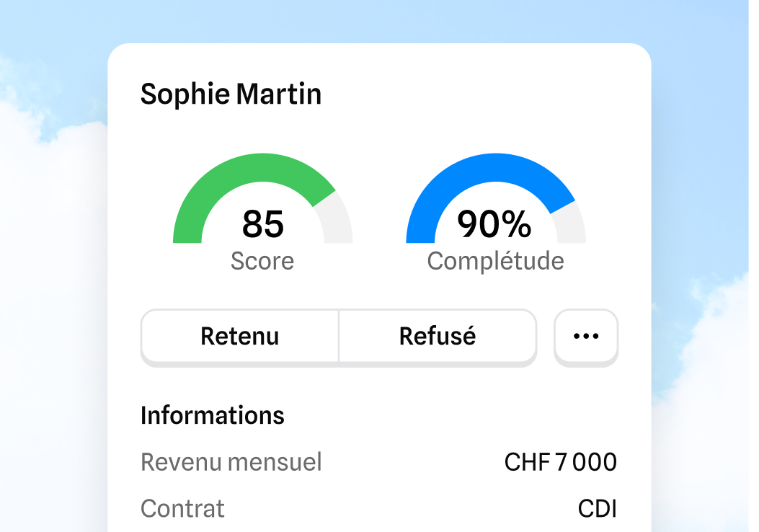Click the Revenu mensuel label

click(231, 462)
